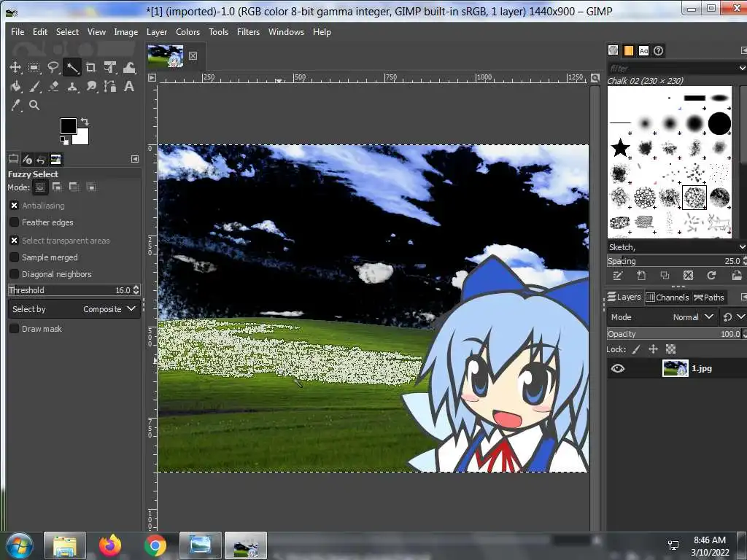Open the Brushes tab icon
The image size is (747, 560).
(x=613, y=50)
